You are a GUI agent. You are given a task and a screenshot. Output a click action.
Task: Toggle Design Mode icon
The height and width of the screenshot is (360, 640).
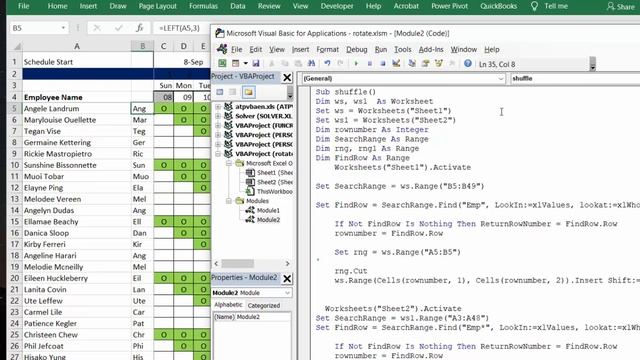[x=396, y=63]
